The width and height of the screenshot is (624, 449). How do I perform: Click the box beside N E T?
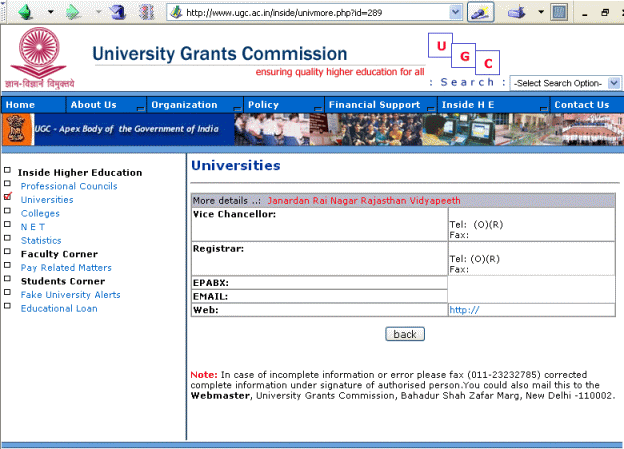click(7, 224)
